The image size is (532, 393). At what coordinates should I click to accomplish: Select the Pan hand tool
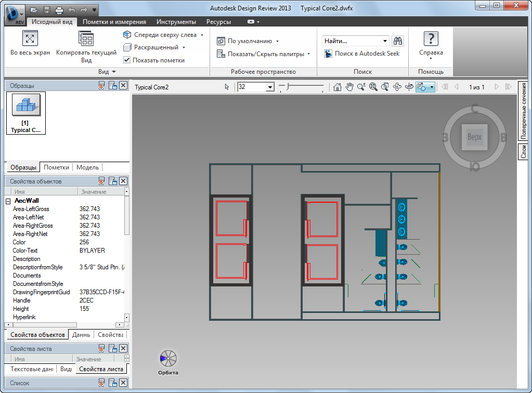tap(349, 87)
